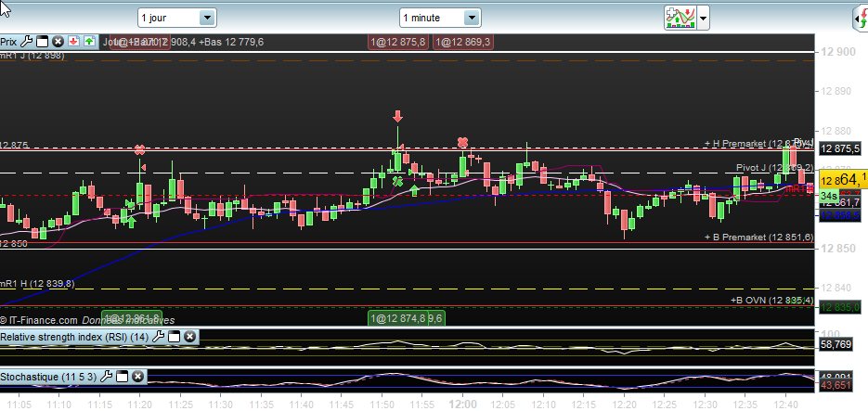Image resolution: width=868 pixels, height=411 pixels.
Task: Open the Prix panel wrench settings
Action: [x=26, y=42]
